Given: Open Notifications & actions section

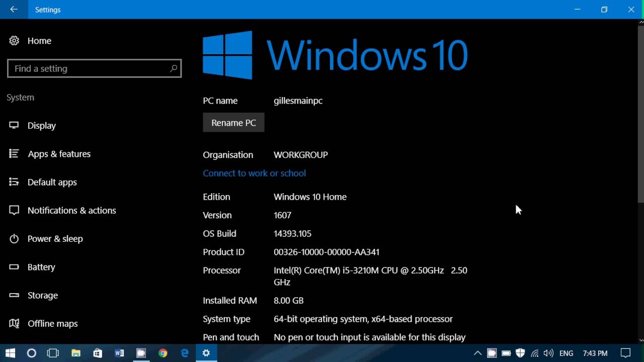Looking at the screenshot, I should pyautogui.click(x=72, y=210).
